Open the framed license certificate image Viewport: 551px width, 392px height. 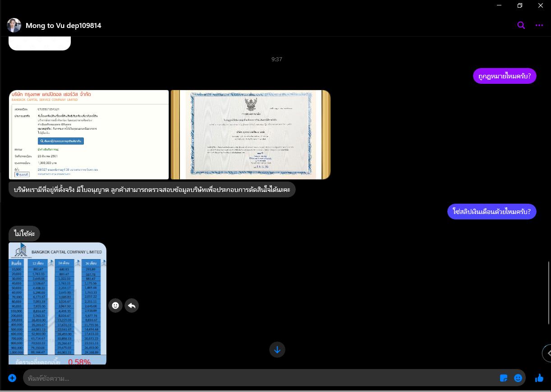[x=251, y=135]
